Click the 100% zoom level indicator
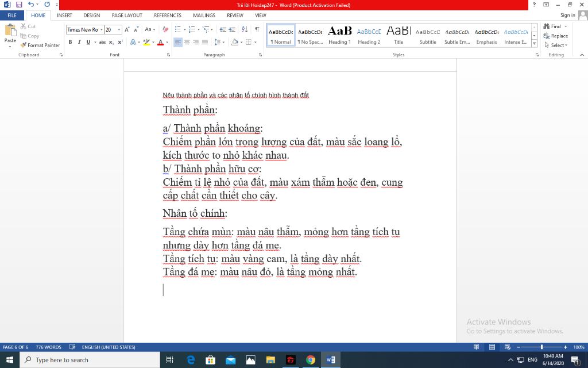Image resolution: width=588 pixels, height=368 pixels. (x=579, y=347)
